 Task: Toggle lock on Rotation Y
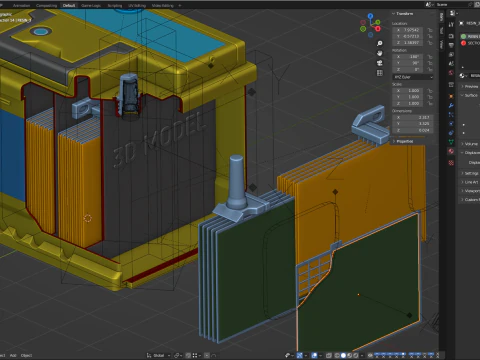[430, 63]
